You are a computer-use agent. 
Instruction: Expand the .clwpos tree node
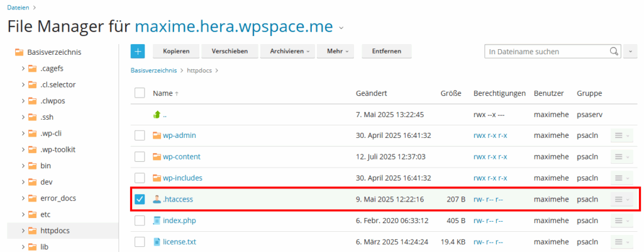23,101
